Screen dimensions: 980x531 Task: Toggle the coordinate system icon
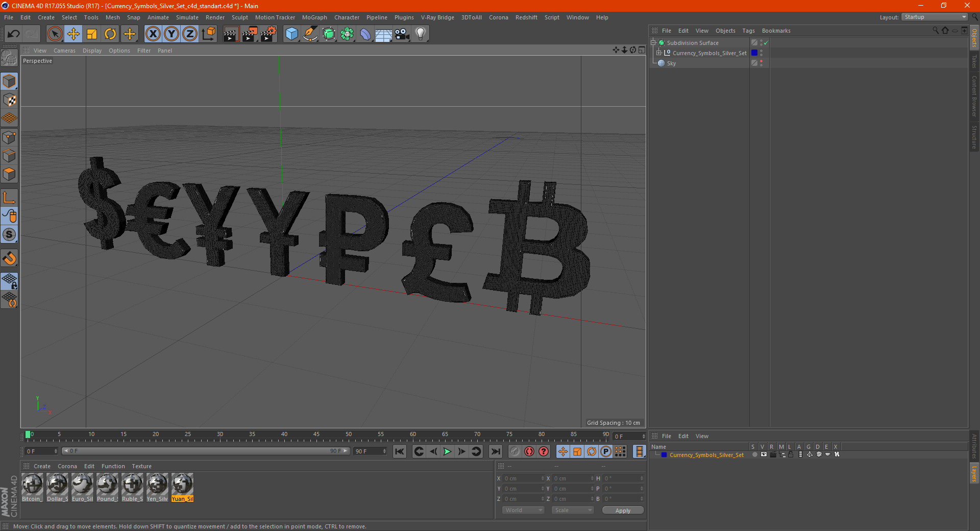tap(209, 34)
